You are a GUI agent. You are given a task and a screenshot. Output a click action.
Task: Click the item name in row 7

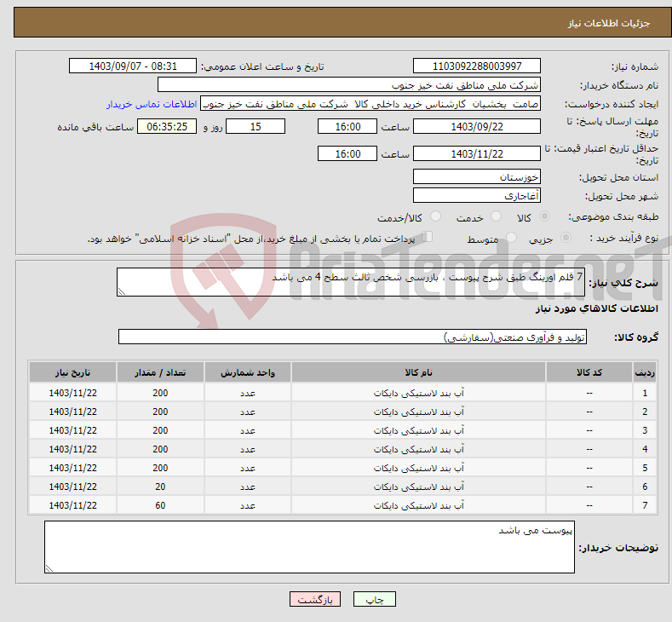pos(419,505)
